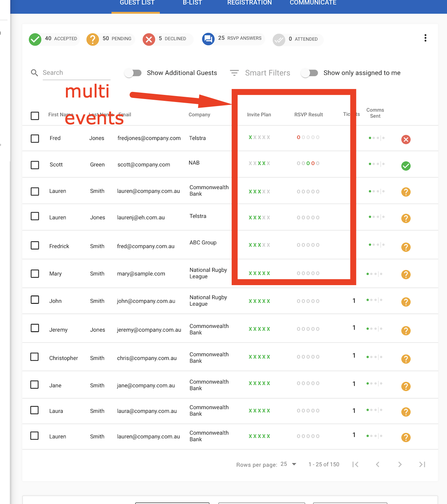Click the grey Attended double-check icon
Image resolution: width=447 pixels, height=504 pixels.
click(x=279, y=39)
